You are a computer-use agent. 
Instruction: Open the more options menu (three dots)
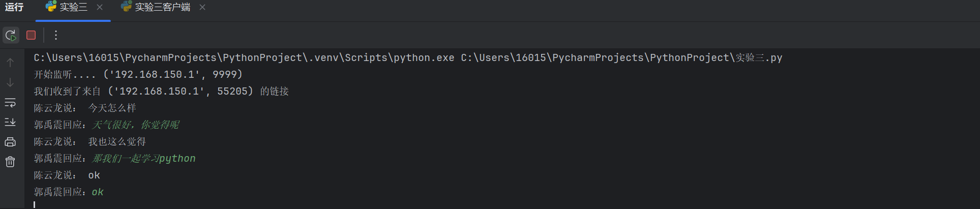(x=56, y=35)
